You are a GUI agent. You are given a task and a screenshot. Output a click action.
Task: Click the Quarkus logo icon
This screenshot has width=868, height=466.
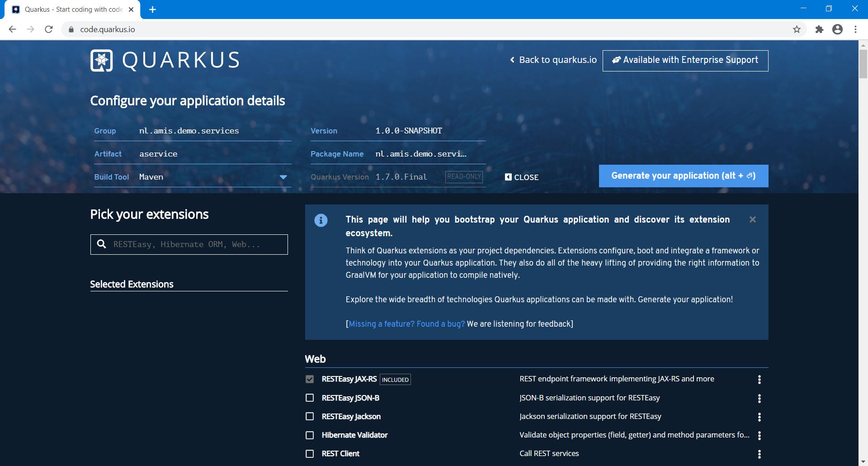[101, 61]
